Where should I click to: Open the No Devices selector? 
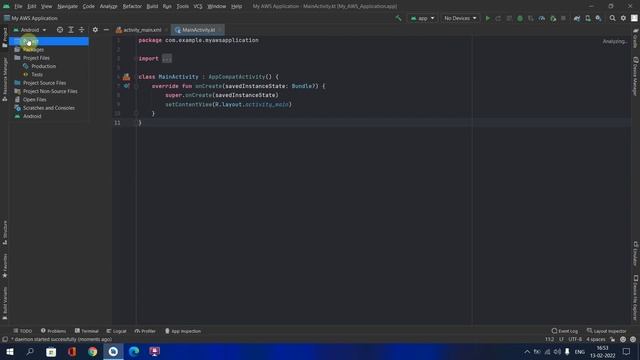point(460,18)
